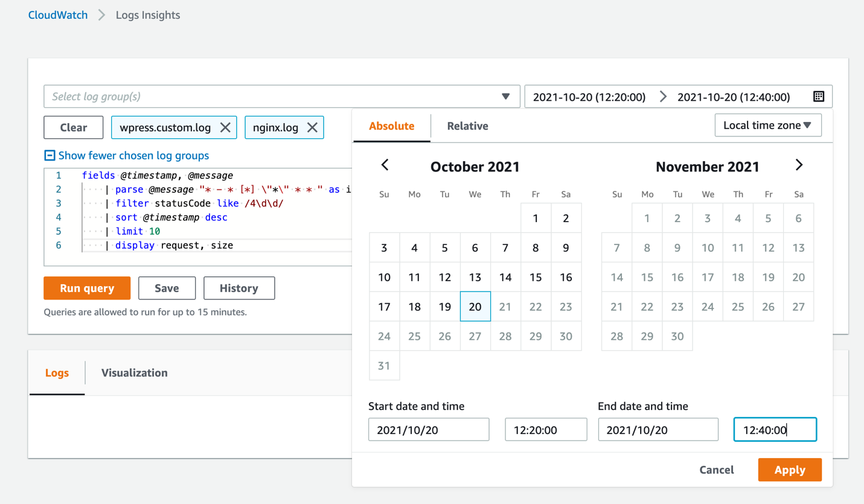Remove the nginx.log log group
This screenshot has width=864, height=504.
pyautogui.click(x=312, y=127)
